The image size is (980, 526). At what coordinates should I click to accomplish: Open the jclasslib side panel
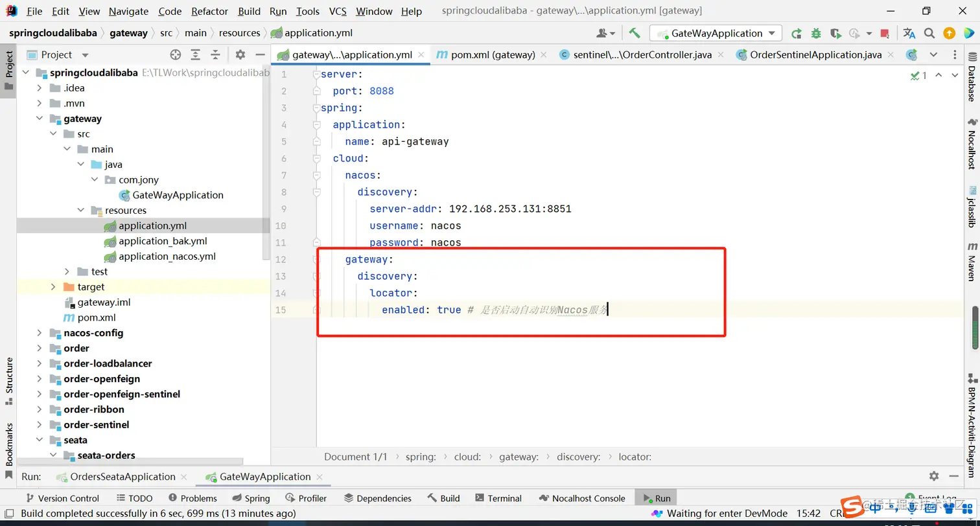coord(972,207)
